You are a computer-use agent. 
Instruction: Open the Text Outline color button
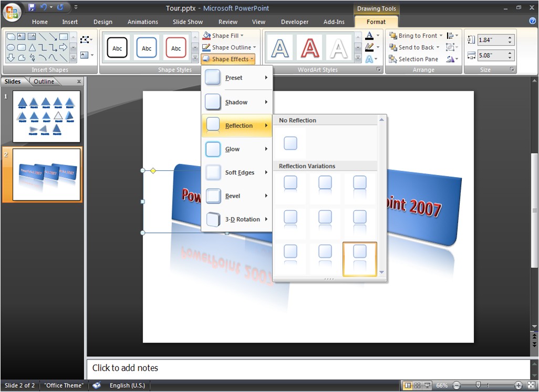pyautogui.click(x=372, y=47)
